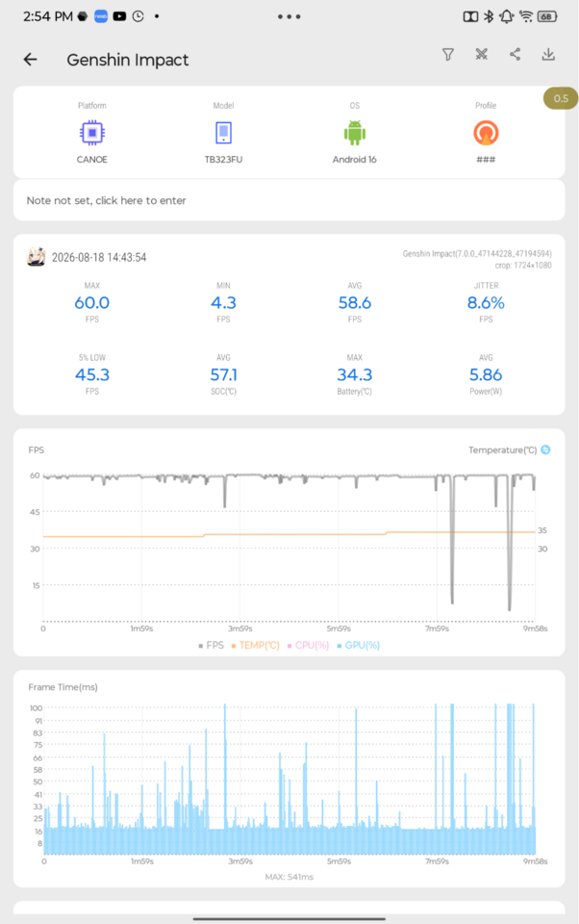Tap the Android 16 robot icon

pyautogui.click(x=355, y=133)
